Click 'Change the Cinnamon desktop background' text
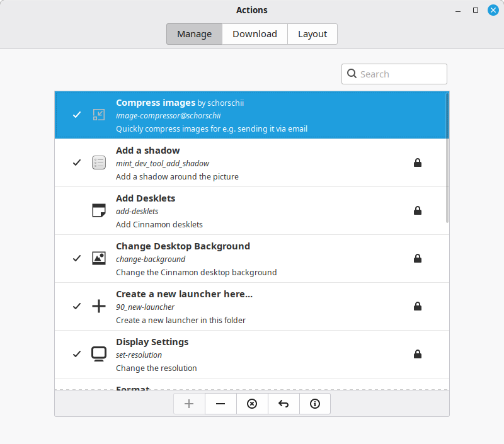 [x=197, y=273]
